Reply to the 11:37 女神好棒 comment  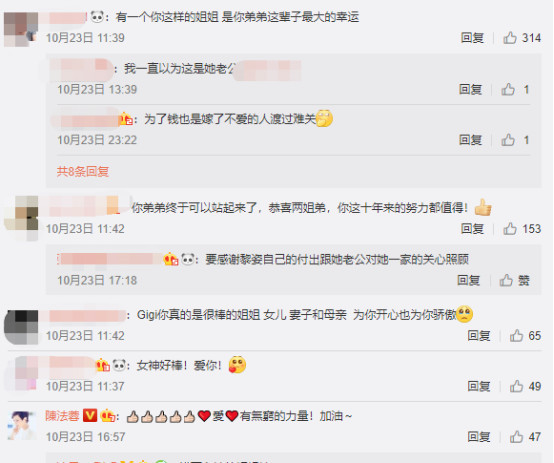tap(479, 386)
